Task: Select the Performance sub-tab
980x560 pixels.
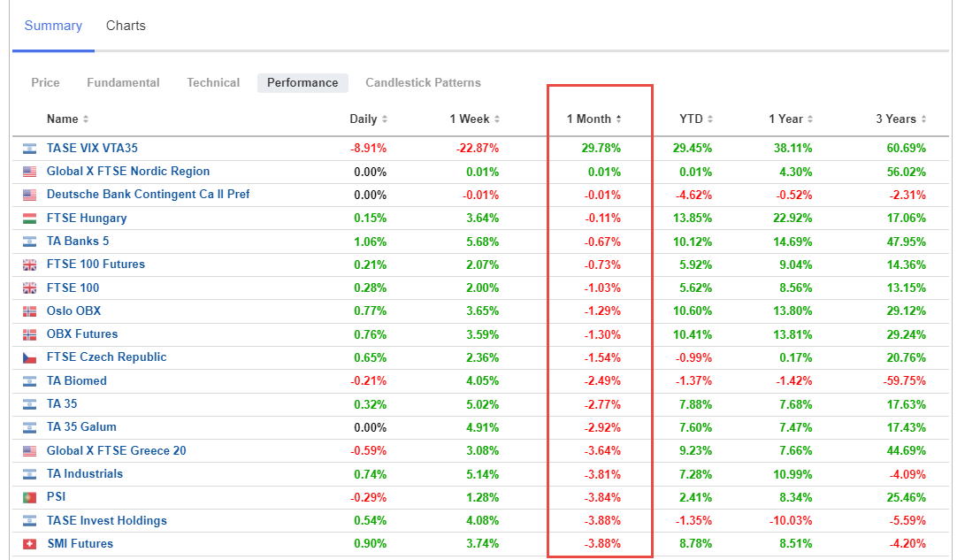Action: 302,82
